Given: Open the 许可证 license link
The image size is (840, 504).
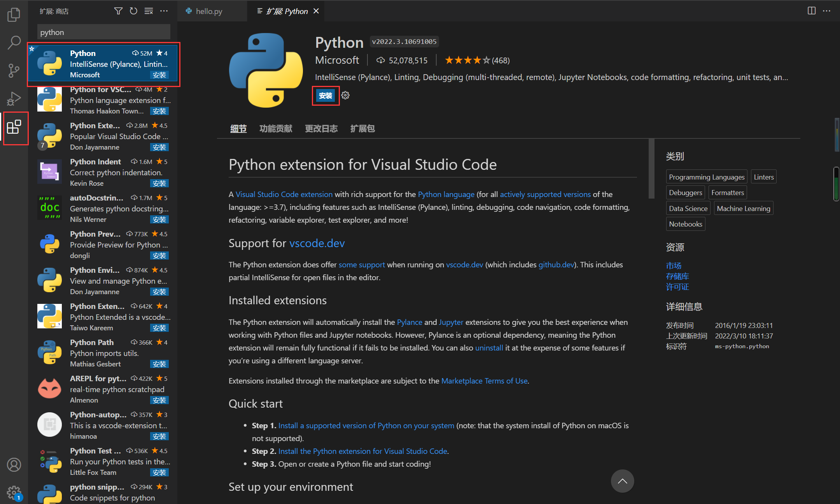Looking at the screenshot, I should 677,287.
